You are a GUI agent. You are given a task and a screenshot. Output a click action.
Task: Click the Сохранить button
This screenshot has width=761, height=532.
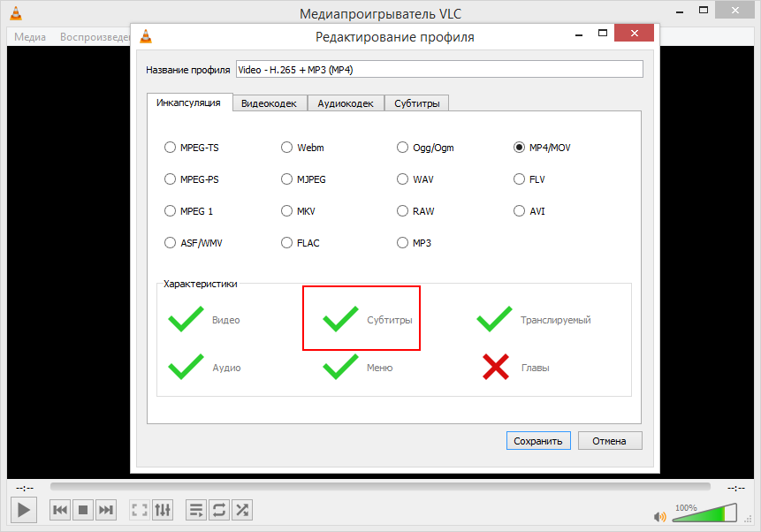538,441
